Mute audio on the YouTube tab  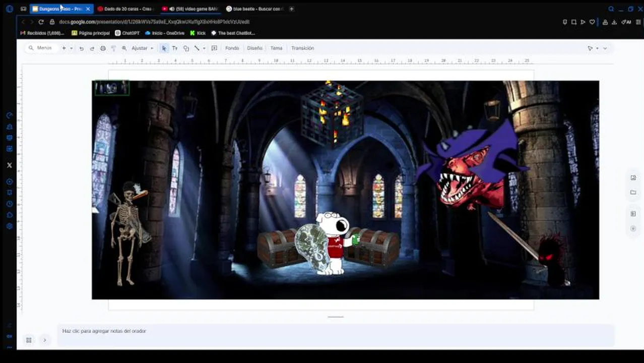(x=172, y=9)
